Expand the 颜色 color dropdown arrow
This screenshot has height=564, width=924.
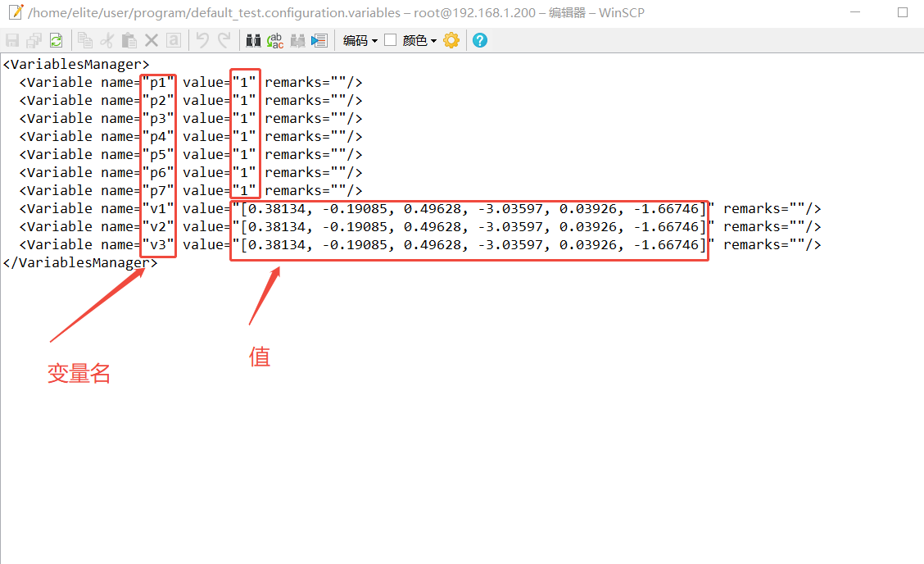coord(434,40)
